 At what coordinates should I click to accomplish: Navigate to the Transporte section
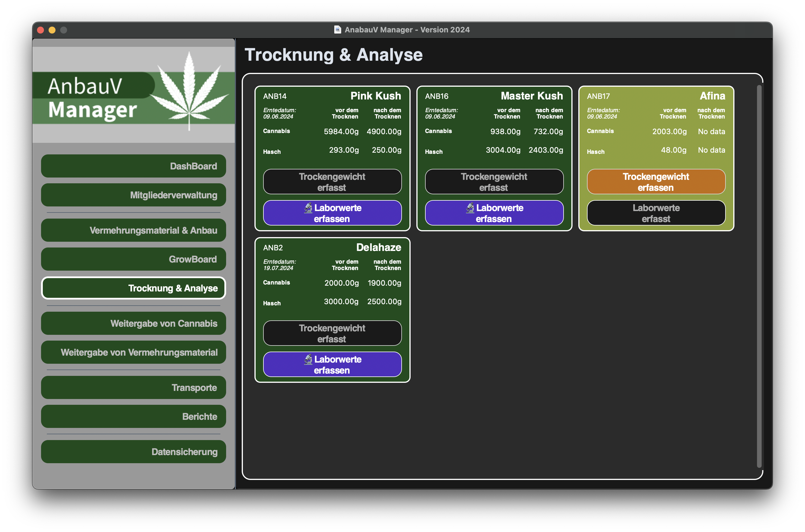133,387
